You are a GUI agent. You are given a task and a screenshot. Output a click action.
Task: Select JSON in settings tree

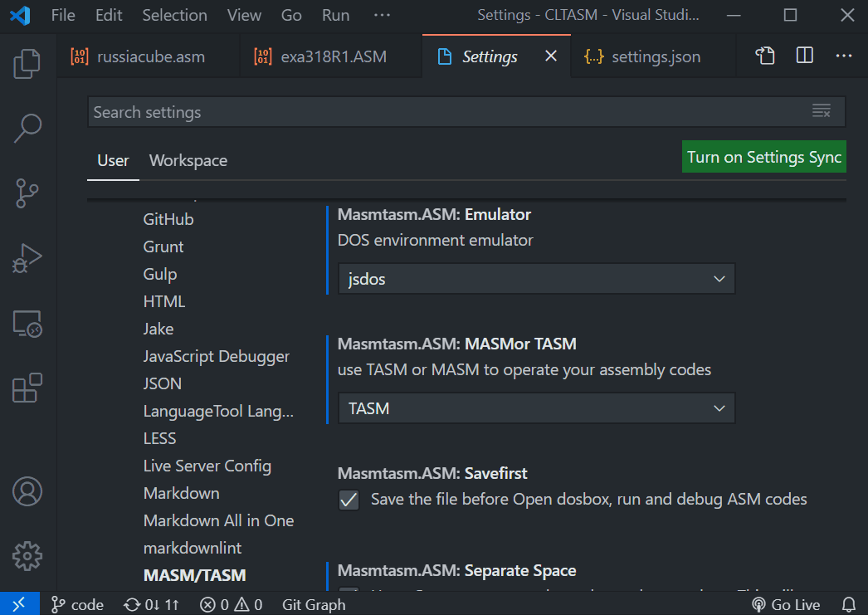click(x=162, y=383)
